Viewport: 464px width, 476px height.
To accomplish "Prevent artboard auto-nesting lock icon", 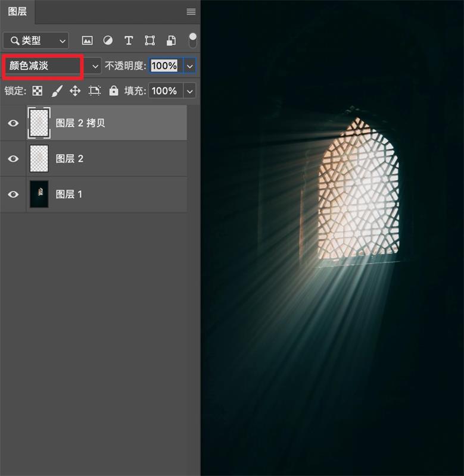I will [95, 91].
